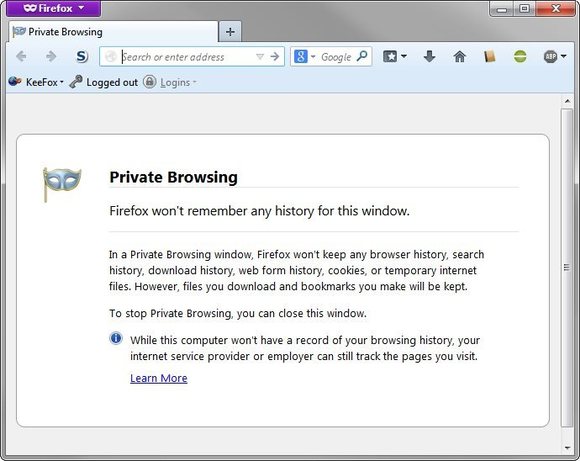Click the vertical scrollbar thumb
Image resolution: width=580 pixels, height=461 pixels.
pyautogui.click(x=567, y=268)
